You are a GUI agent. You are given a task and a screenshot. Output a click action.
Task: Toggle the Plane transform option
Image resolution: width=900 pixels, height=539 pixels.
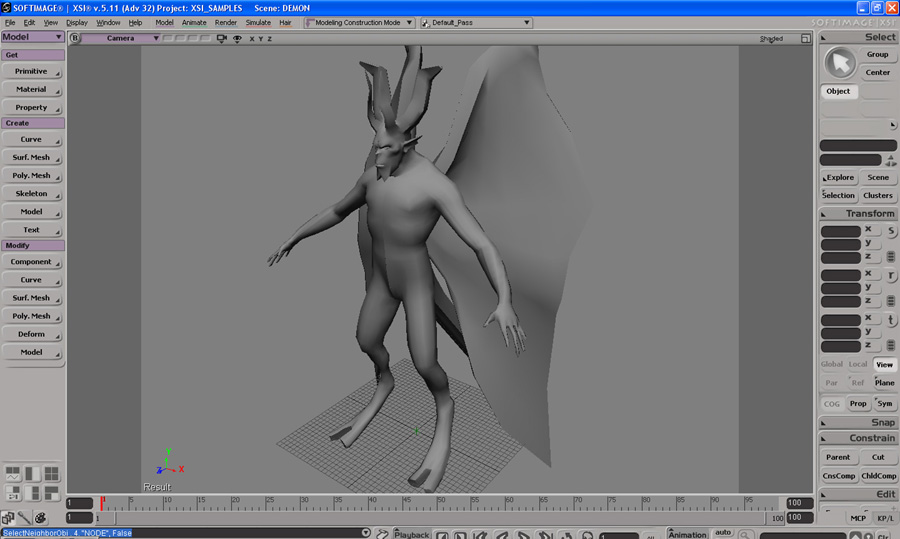885,383
